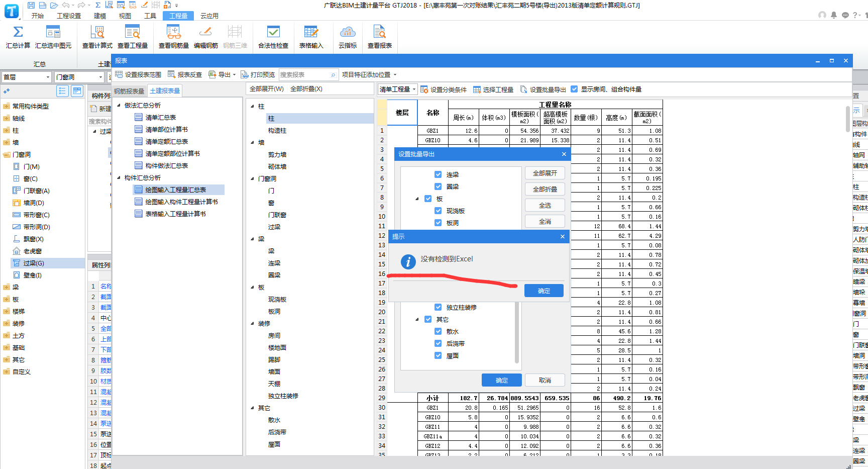This screenshot has width=868, height=469.
Task: Click 全部展开 button in export dialog
Action: (545, 173)
